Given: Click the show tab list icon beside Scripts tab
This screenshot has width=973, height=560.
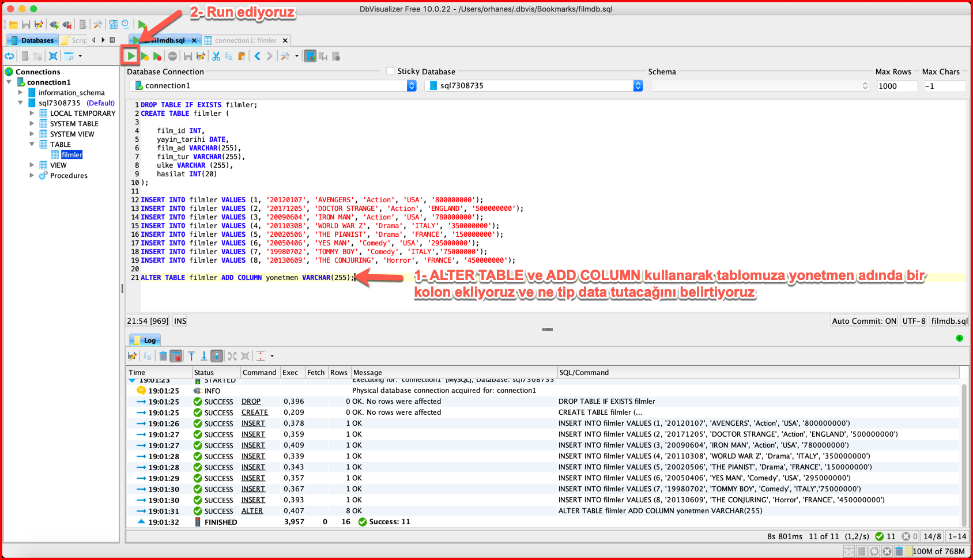Looking at the screenshot, I should tap(112, 40).
